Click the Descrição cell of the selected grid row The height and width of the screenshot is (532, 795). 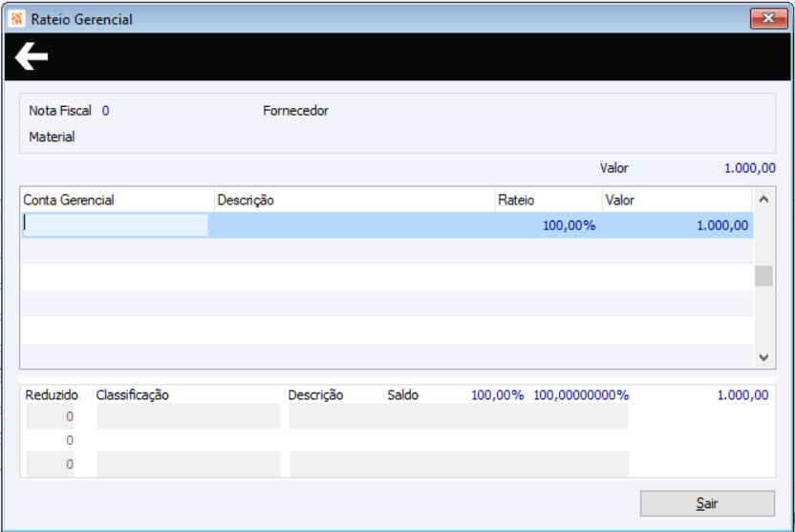pos(355,225)
